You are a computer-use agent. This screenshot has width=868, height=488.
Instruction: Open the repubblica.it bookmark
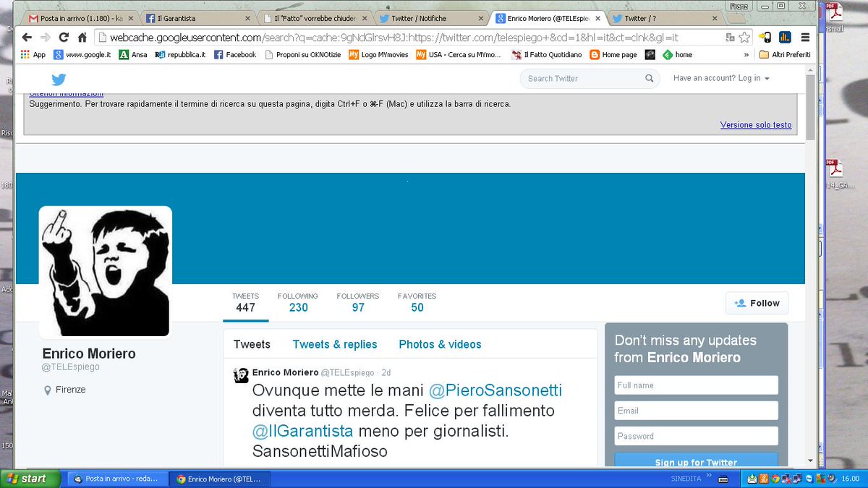[x=181, y=54]
